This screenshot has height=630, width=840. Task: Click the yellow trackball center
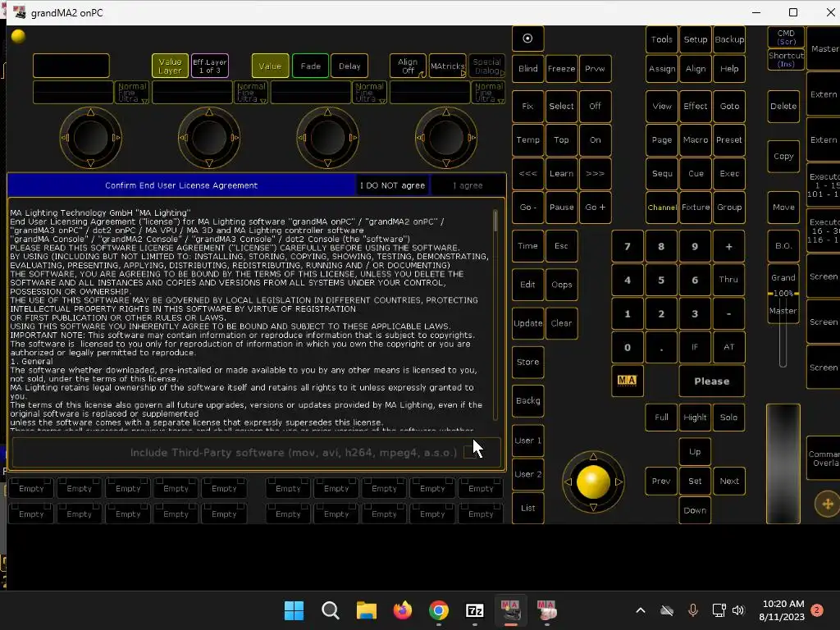tap(593, 482)
